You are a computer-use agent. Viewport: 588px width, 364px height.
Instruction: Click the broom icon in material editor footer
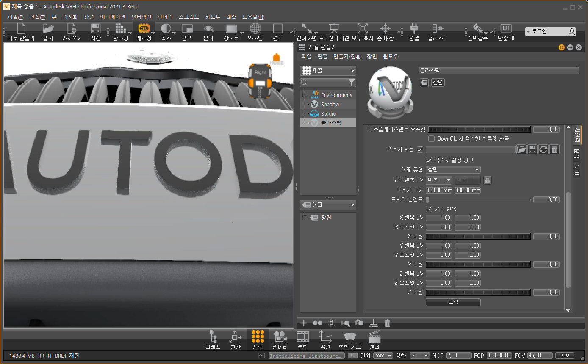[x=373, y=323]
